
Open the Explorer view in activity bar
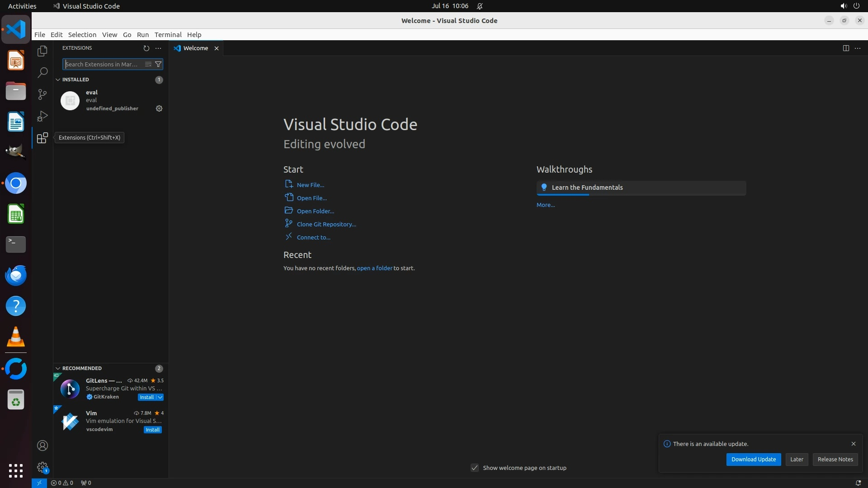pyautogui.click(x=42, y=51)
